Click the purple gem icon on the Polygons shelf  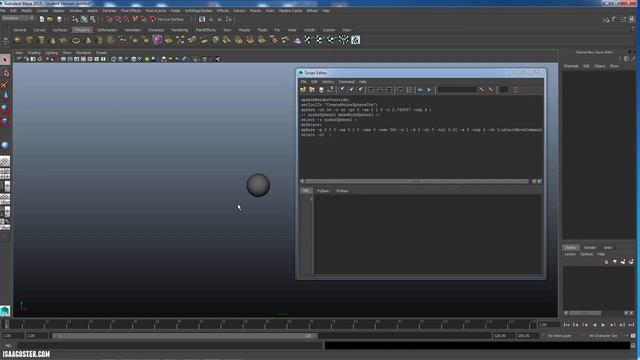click(x=157, y=40)
